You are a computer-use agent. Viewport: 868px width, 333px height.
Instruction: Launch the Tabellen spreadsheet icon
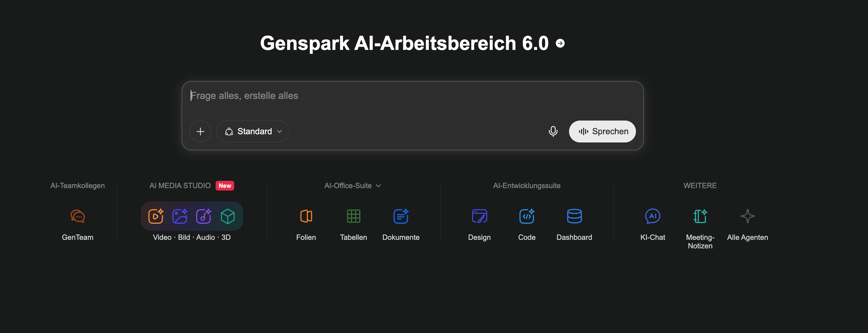coord(353,216)
